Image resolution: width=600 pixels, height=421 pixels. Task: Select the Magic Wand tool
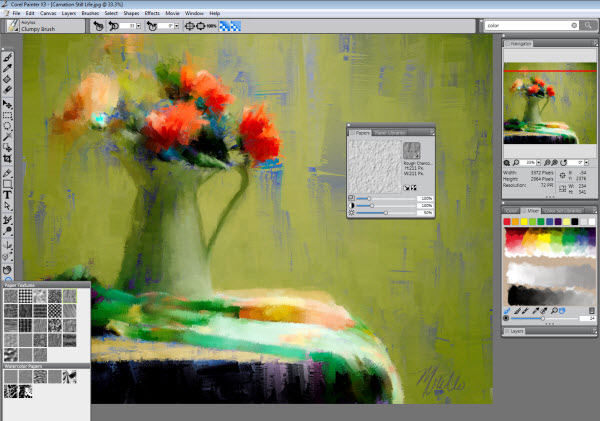pos(8,137)
